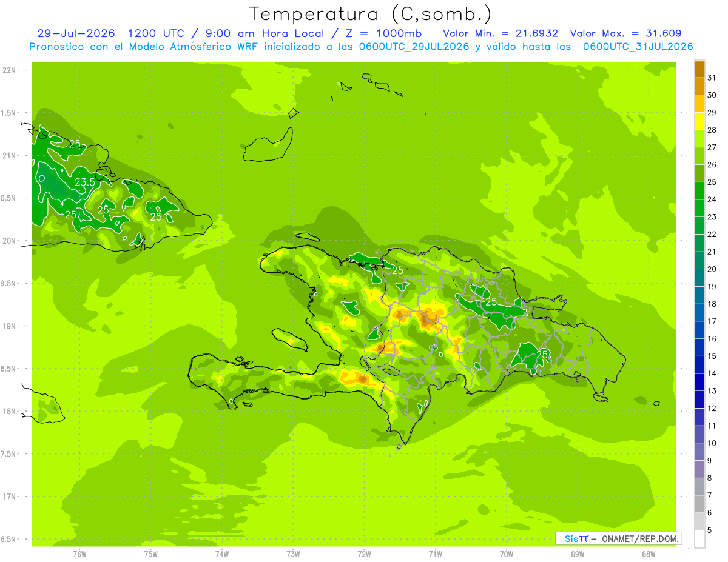
Task: Click the '72W' longitude axis label
Action: [364, 554]
